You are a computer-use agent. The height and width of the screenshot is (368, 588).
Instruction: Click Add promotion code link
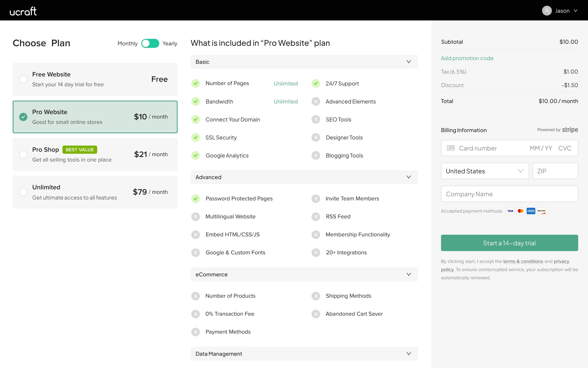467,58
